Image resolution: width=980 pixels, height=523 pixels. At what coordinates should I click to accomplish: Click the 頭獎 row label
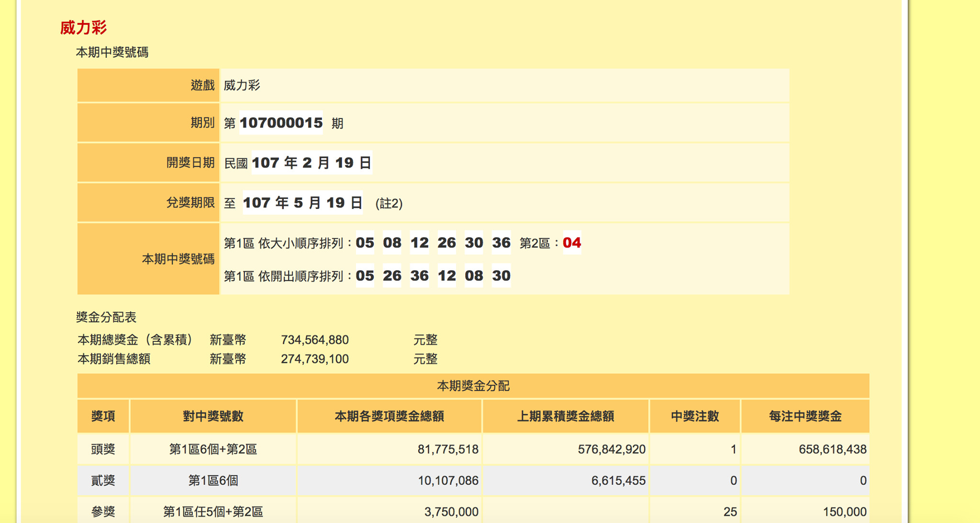point(103,449)
